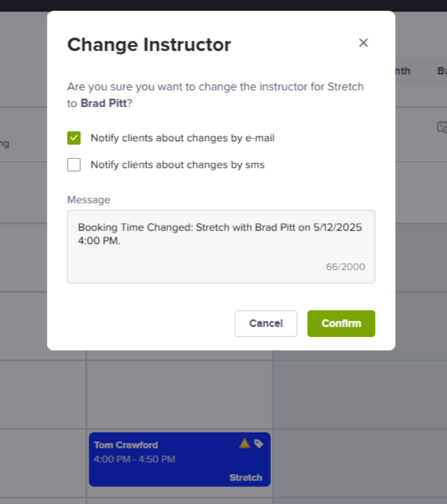The width and height of the screenshot is (447, 504).
Task: Click the Change Instructor dialog title
Action: click(x=149, y=44)
